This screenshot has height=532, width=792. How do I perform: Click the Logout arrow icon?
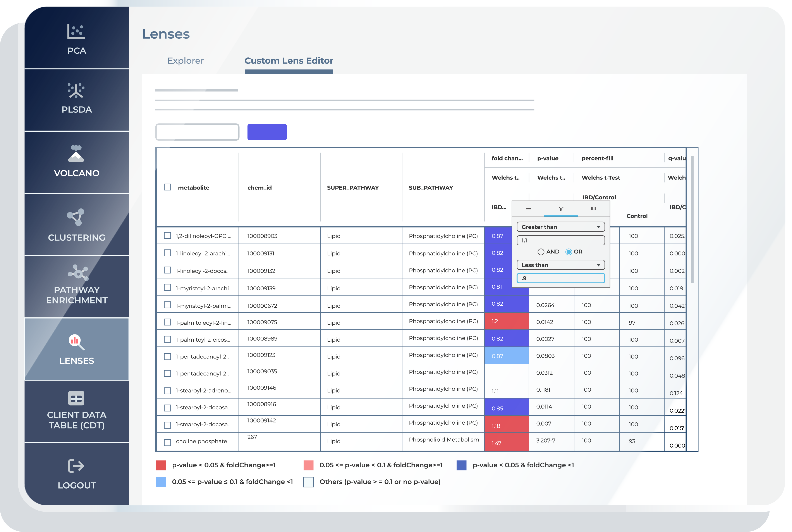coord(76,466)
